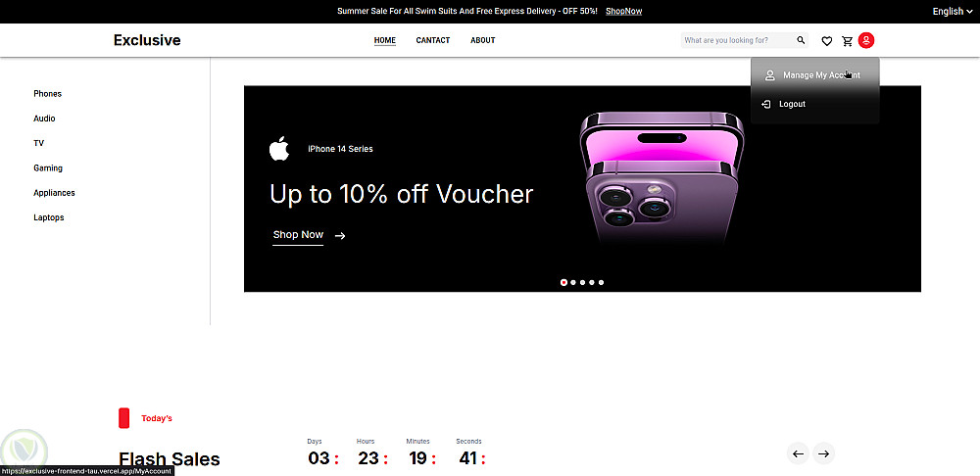Open the Gaming category
980x476 pixels.
48,168
